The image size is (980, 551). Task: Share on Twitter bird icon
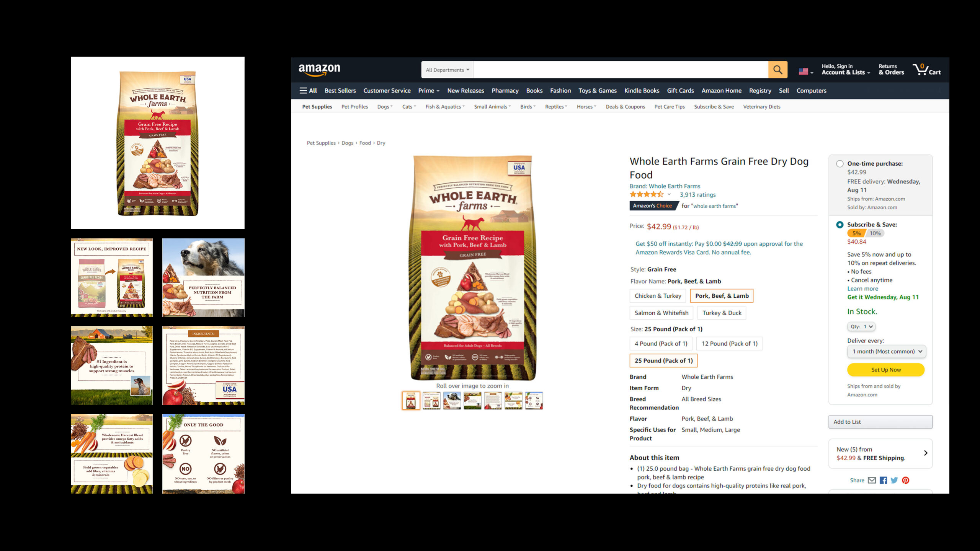[894, 480]
